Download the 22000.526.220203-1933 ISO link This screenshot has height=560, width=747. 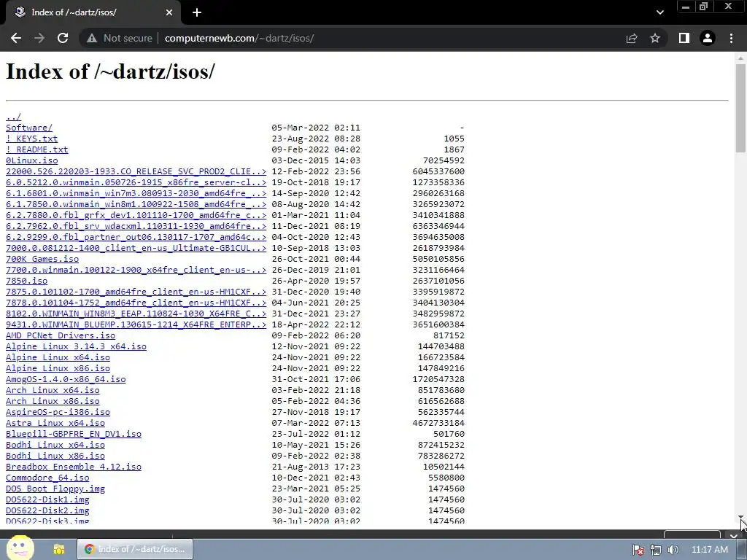pyautogui.click(x=136, y=171)
